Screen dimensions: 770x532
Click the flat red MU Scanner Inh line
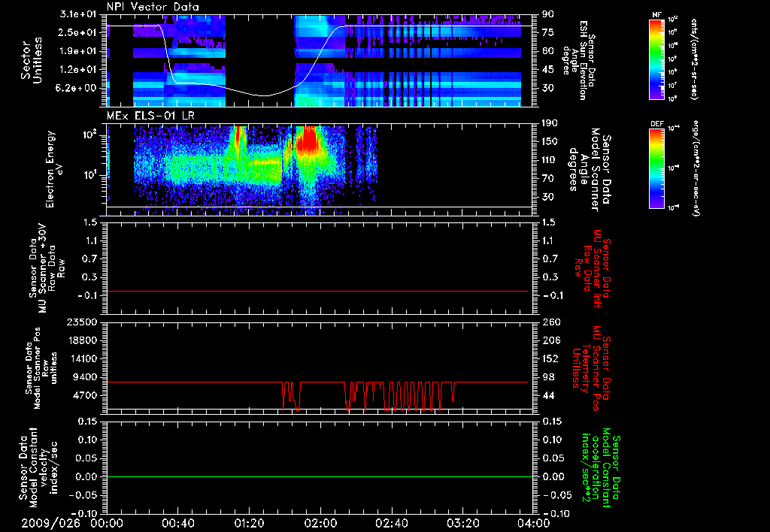click(x=317, y=291)
